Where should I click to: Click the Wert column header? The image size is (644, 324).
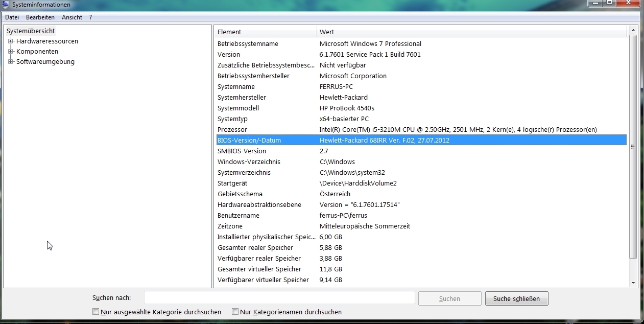(x=471, y=32)
